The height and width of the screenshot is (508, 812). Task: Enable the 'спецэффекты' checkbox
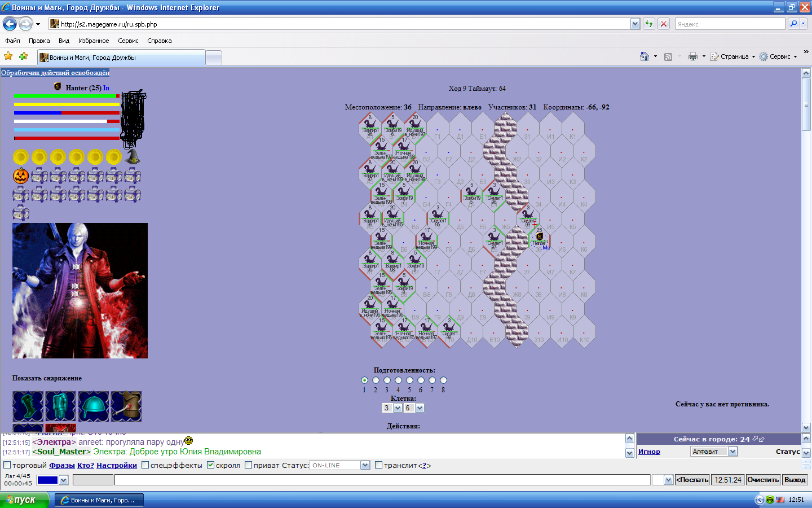coord(145,465)
